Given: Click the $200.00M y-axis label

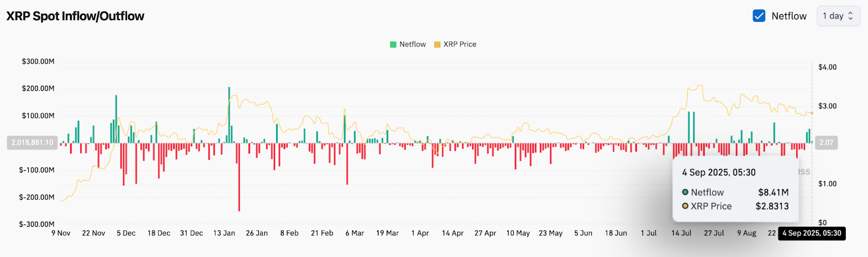Looking at the screenshot, I should [38, 88].
